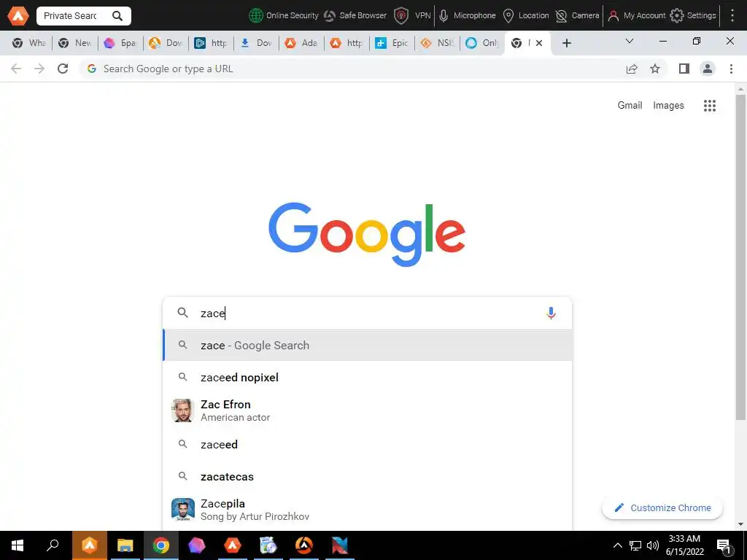Click the voice search microphone icon
This screenshot has height=560, width=747.
tap(551, 313)
